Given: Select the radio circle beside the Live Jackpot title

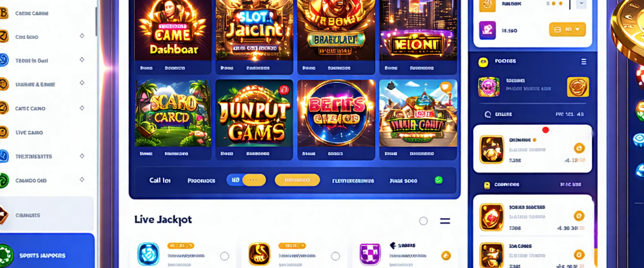Looking at the screenshot, I should [423, 221].
